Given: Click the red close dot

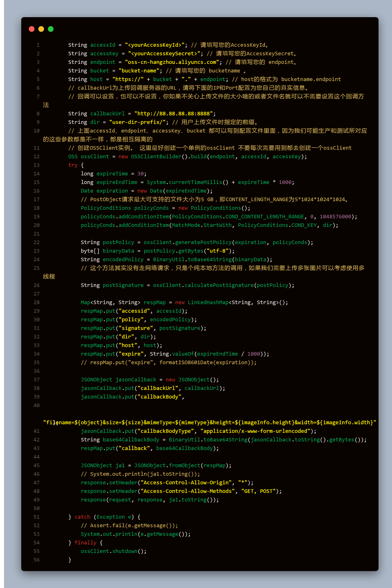Looking at the screenshot, I should point(31,29).
